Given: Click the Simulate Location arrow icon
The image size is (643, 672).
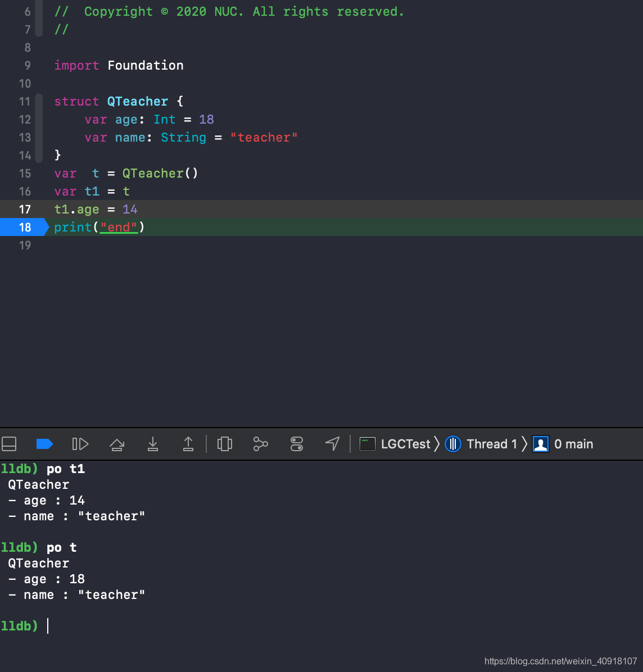Looking at the screenshot, I should click(x=332, y=443).
